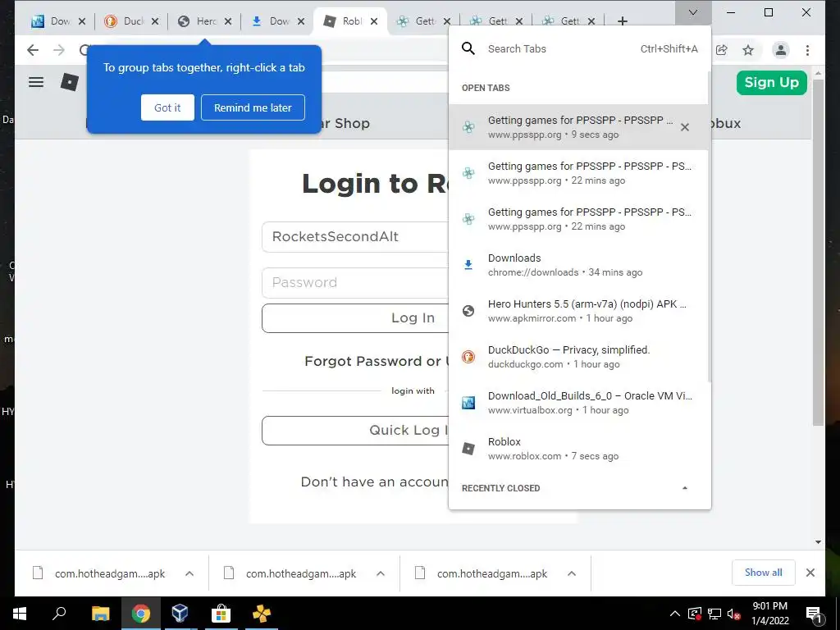Image resolution: width=840 pixels, height=630 pixels.
Task: Open the notification center icon
Action: point(814,614)
